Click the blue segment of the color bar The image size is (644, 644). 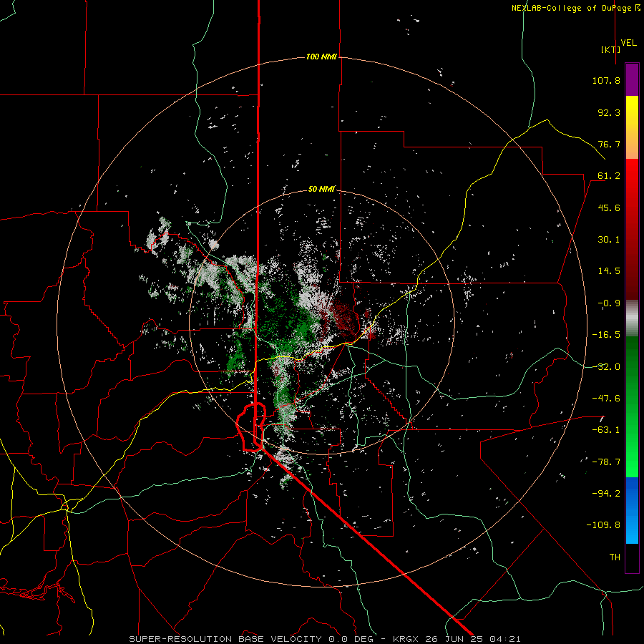pyautogui.click(x=632, y=510)
